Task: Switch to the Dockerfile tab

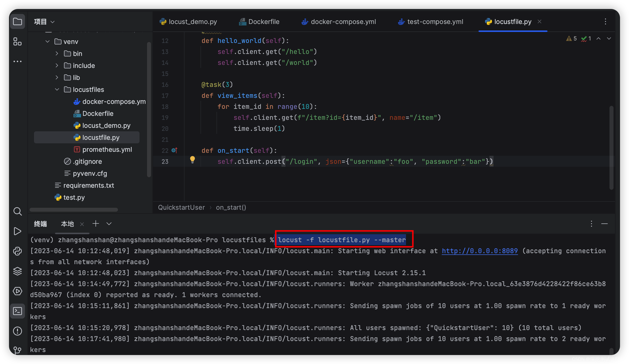Action: 264,22
